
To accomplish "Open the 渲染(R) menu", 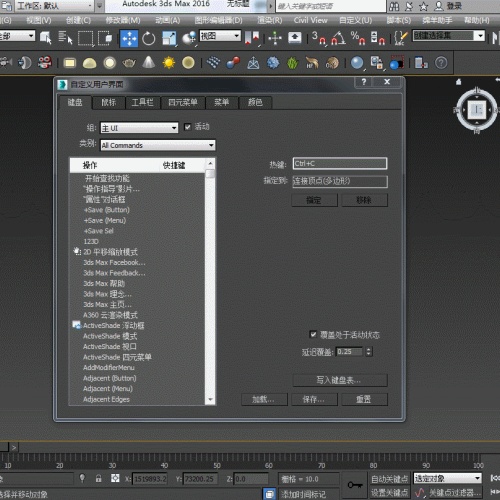I will (270, 21).
